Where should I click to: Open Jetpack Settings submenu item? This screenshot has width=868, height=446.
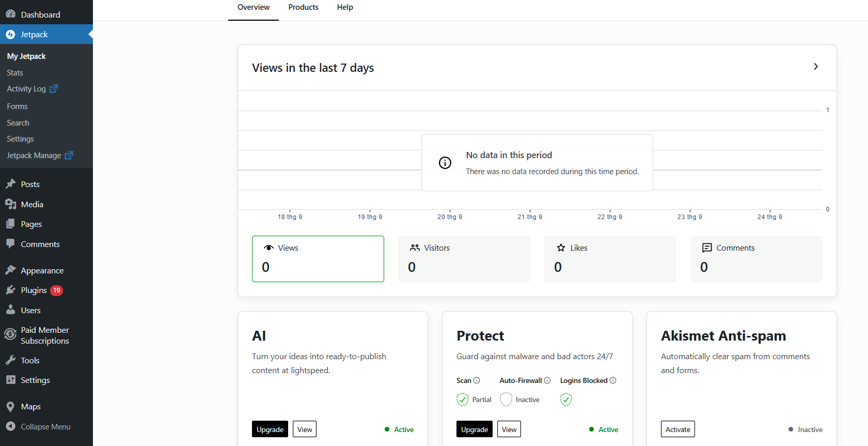click(20, 139)
